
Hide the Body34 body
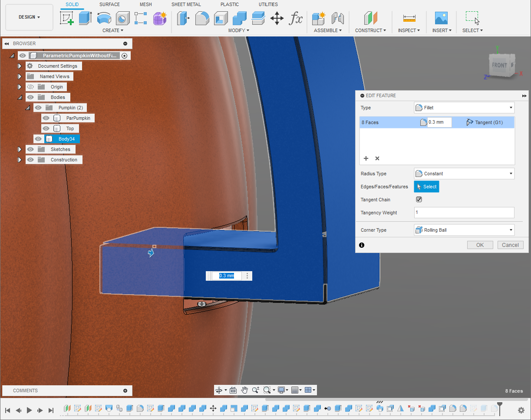coord(38,139)
